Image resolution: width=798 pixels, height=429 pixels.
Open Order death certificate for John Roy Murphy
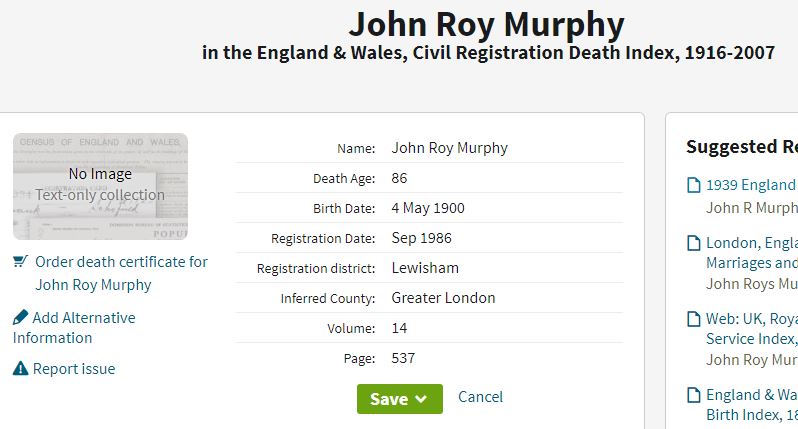point(121,273)
